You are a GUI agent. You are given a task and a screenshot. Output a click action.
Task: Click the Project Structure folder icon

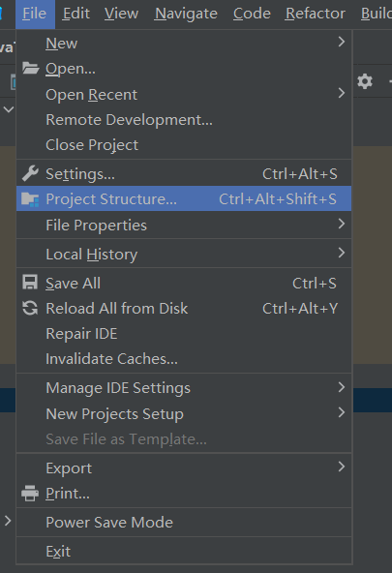[30, 199]
